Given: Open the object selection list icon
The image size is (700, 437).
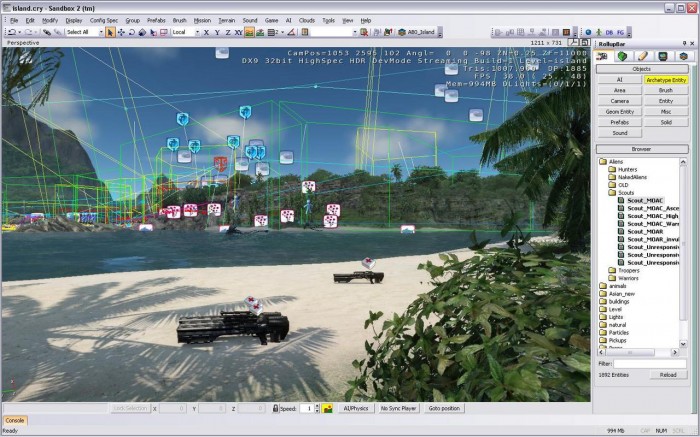Looking at the screenshot, I should pos(305,32).
